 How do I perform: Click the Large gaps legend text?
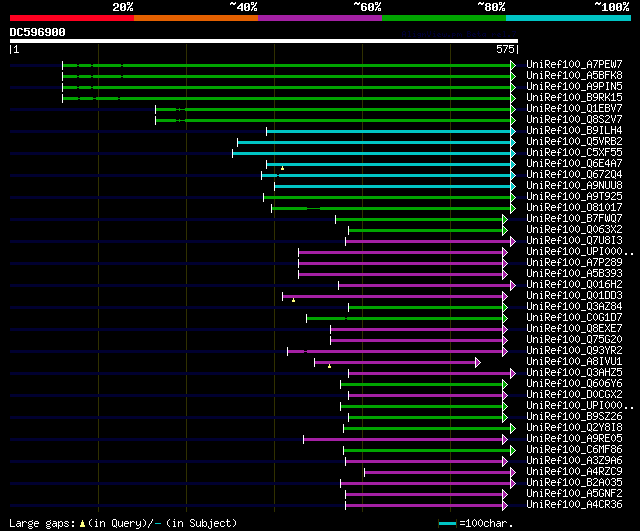point(42,524)
